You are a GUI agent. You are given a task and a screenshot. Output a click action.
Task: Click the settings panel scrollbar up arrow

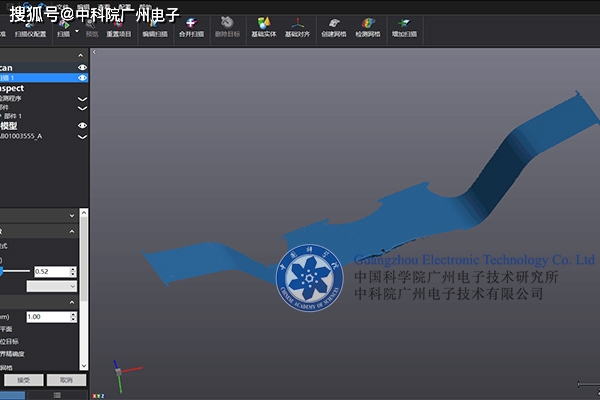coord(84,212)
